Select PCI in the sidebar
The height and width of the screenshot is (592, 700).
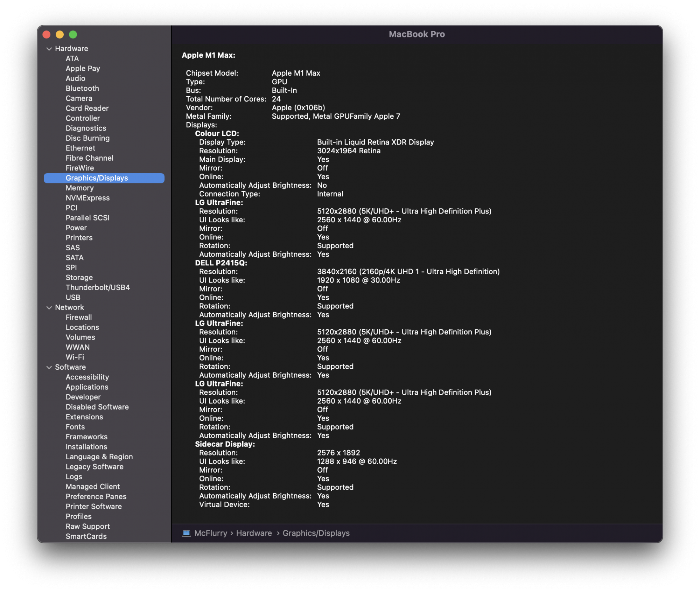coord(71,208)
